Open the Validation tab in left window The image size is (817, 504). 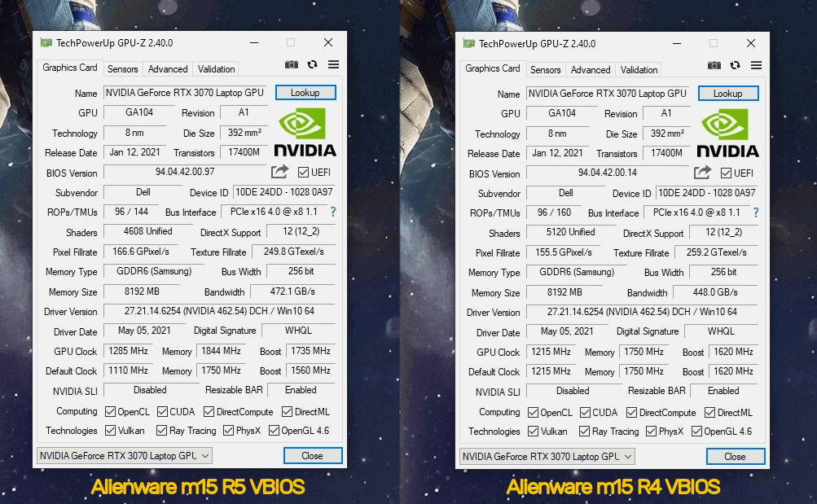click(x=216, y=68)
